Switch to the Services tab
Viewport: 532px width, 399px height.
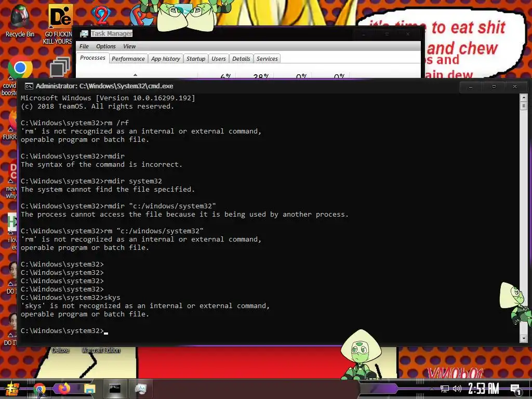pos(267,59)
